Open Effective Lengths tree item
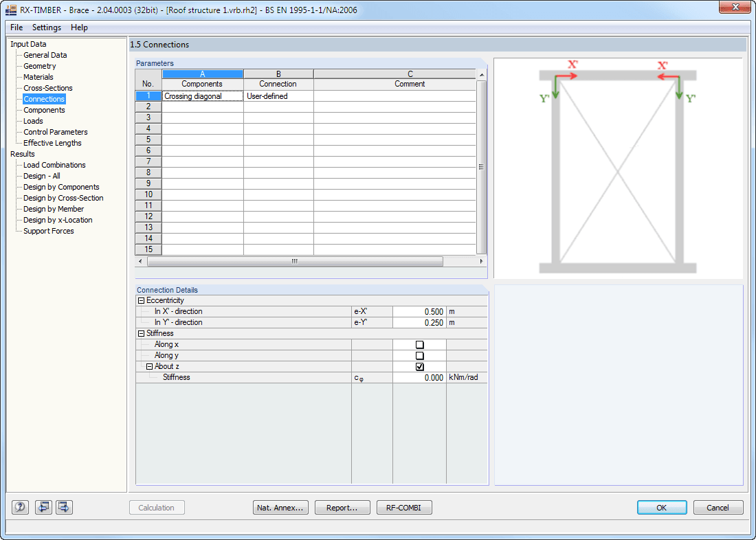This screenshot has height=540, width=756. pyautogui.click(x=52, y=143)
